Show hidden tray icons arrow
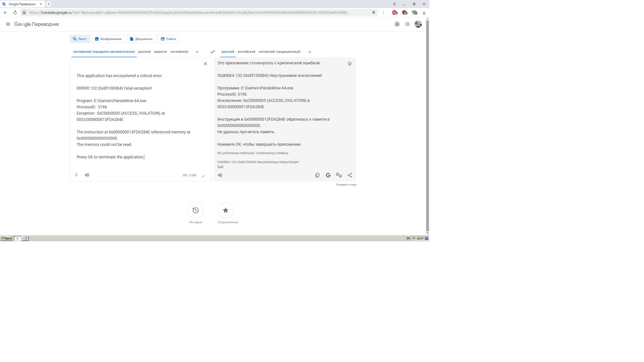 coord(414,238)
